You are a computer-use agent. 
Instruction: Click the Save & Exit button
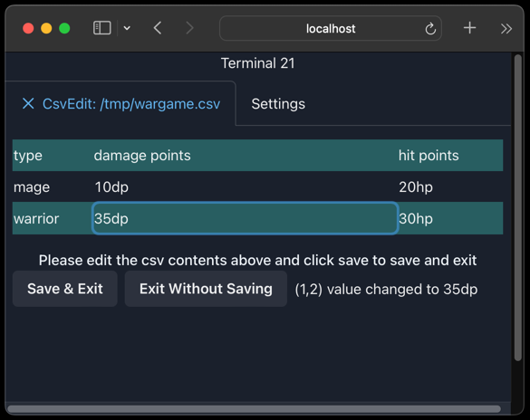pyautogui.click(x=65, y=289)
